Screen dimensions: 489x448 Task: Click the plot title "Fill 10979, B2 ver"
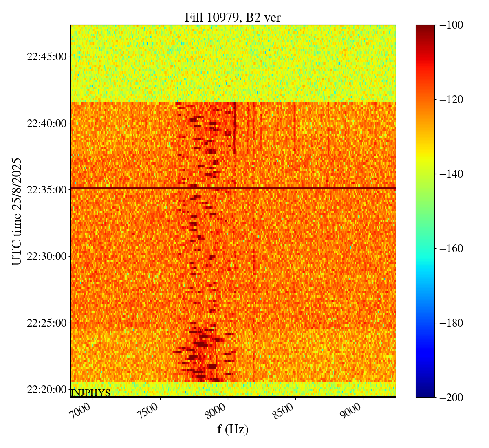pos(233,17)
